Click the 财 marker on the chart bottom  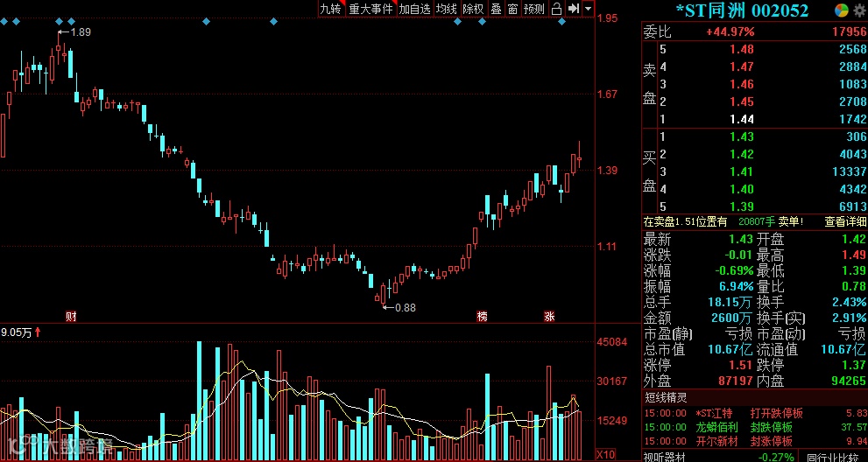71,317
